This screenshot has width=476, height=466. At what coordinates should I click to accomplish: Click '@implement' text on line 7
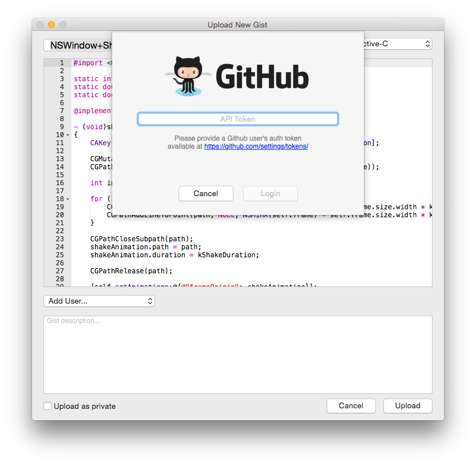point(93,111)
